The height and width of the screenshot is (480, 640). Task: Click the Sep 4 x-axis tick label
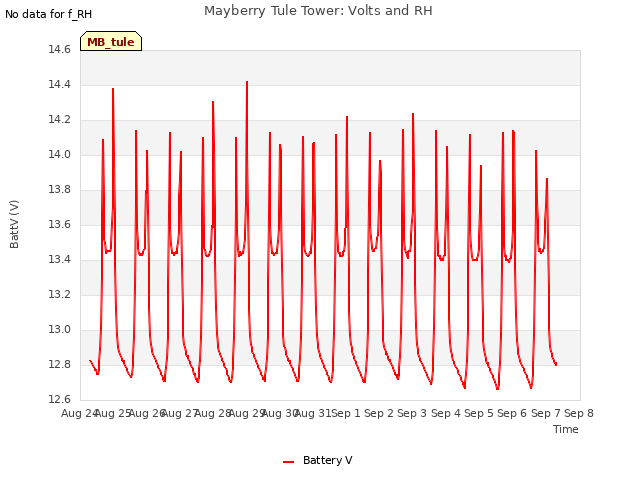[446, 413]
